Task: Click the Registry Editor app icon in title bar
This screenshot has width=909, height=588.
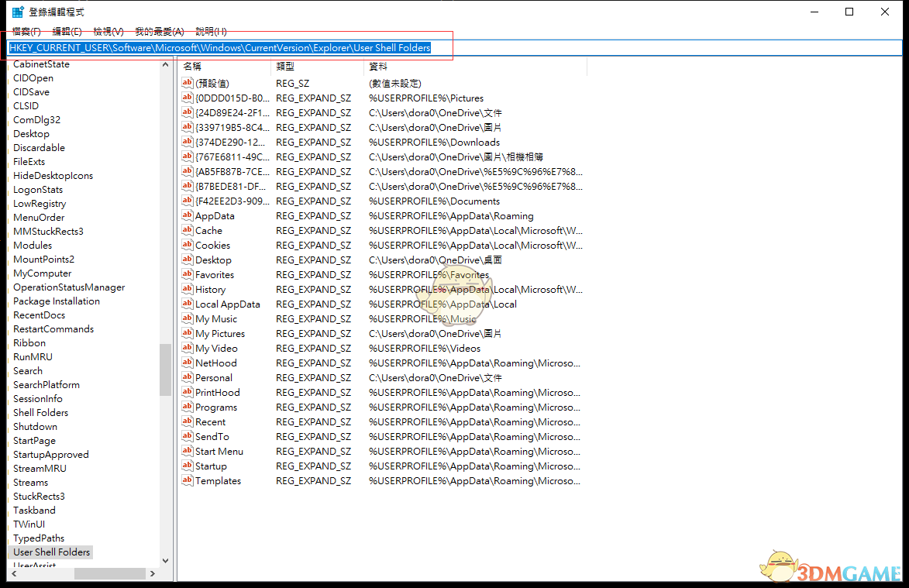Action: 17,12
